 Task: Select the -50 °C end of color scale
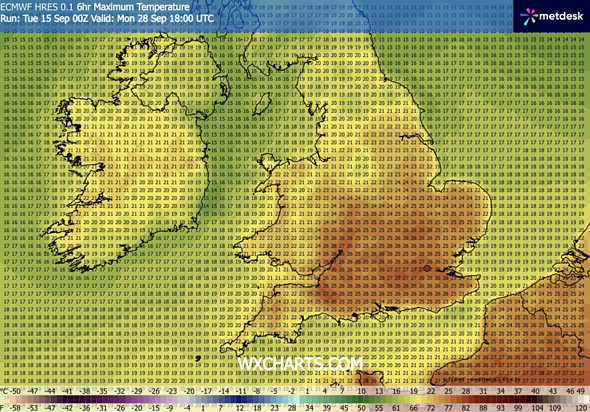[15, 391]
